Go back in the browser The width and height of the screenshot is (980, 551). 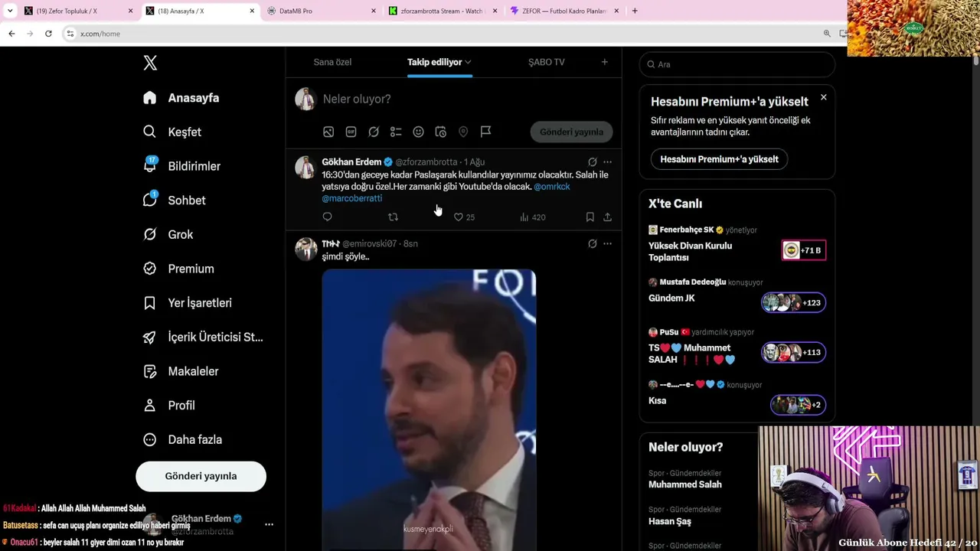(x=11, y=34)
